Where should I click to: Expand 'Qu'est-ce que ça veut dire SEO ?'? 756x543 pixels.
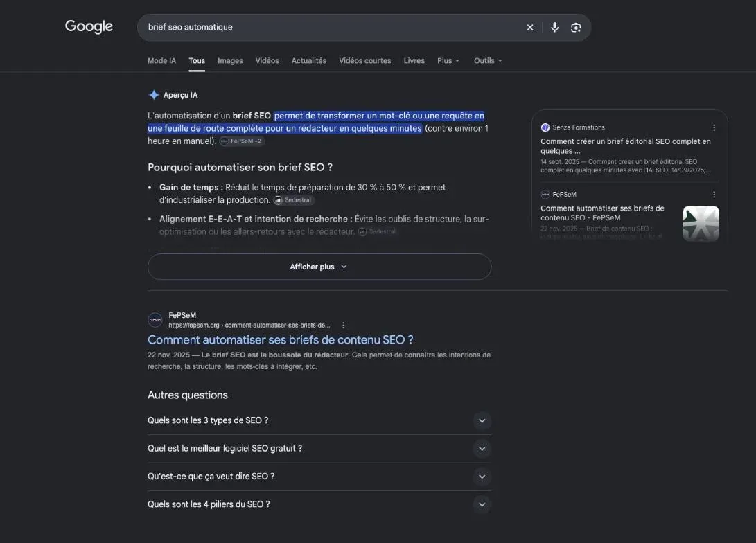click(319, 477)
